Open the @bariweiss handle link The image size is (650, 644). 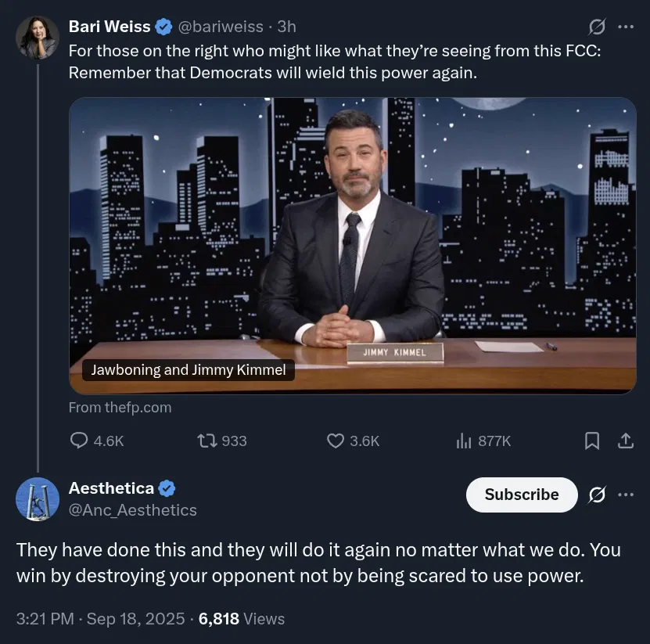coord(221,27)
